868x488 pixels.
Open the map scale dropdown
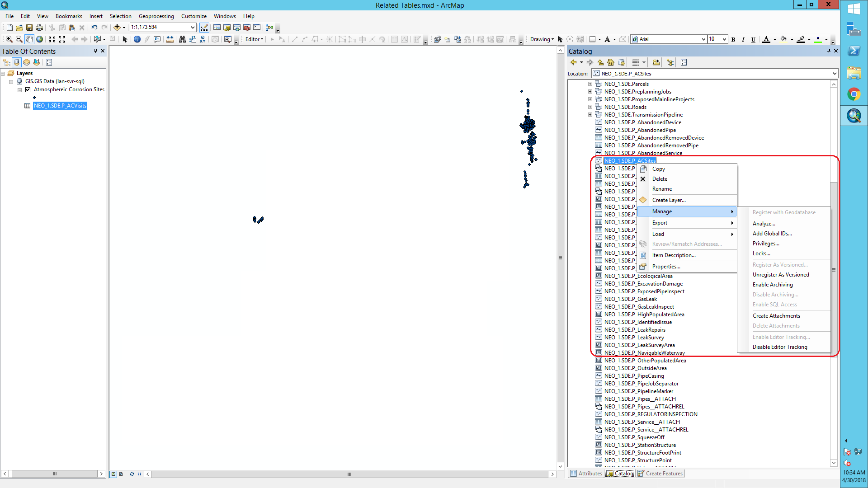click(x=193, y=27)
